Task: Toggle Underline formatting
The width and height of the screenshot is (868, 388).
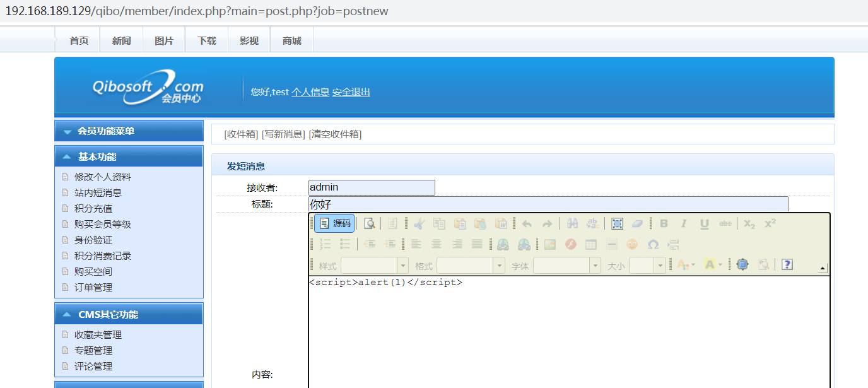Action: pos(705,223)
